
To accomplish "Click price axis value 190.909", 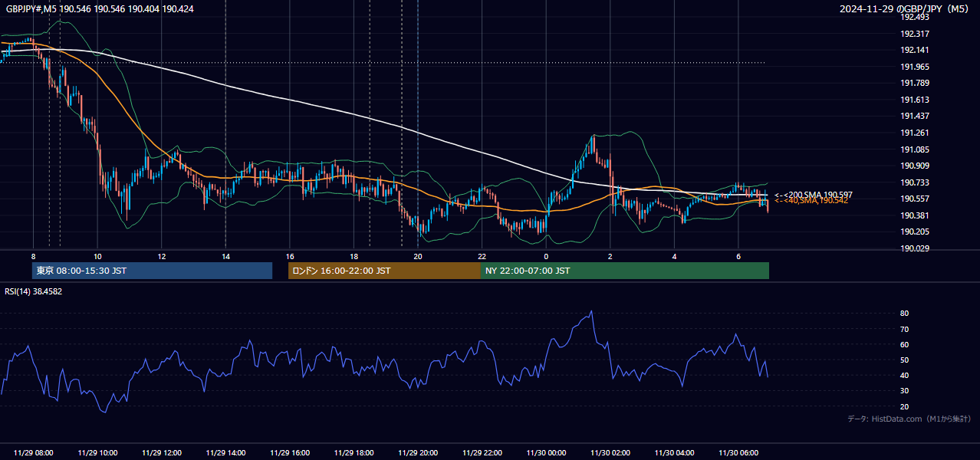I will (914, 166).
